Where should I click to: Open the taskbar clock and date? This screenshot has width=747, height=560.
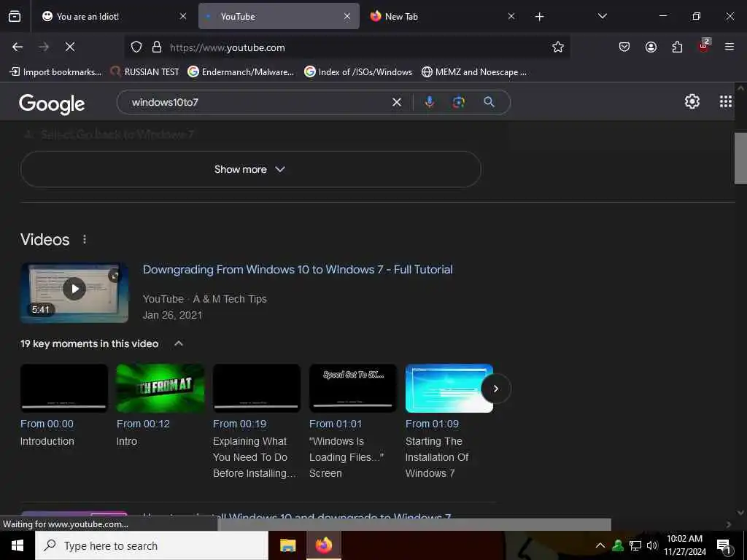pyautogui.click(x=684, y=545)
